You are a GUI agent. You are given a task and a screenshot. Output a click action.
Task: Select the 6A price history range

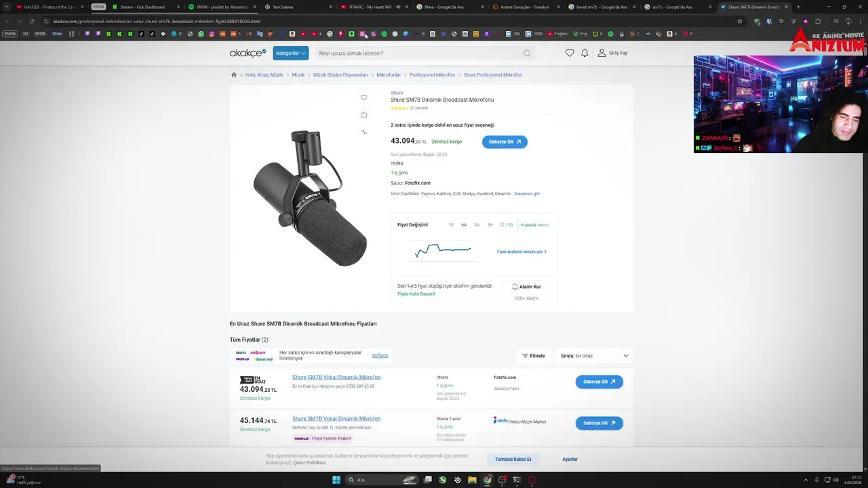464,225
